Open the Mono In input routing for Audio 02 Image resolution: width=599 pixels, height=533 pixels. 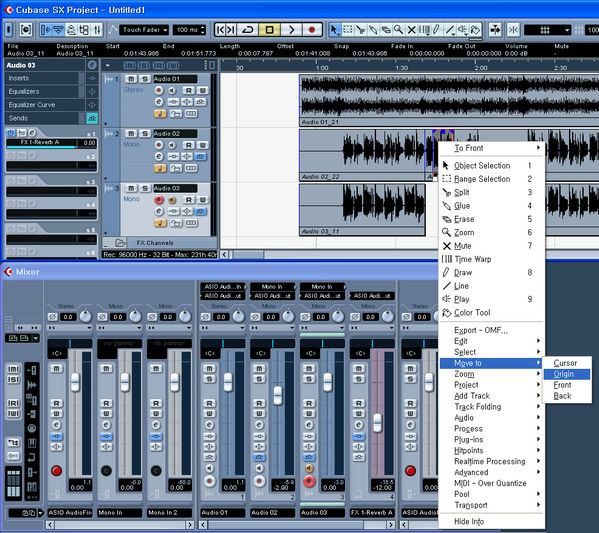tap(272, 287)
